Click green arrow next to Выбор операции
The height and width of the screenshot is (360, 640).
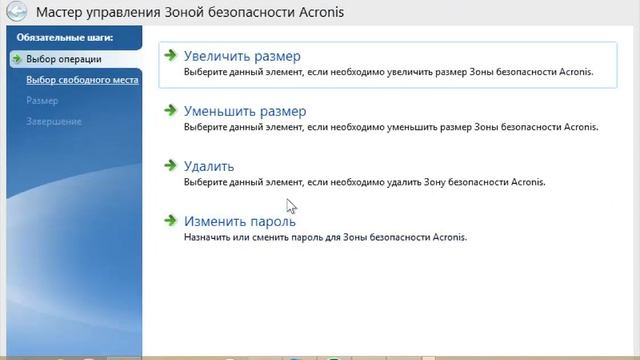pyautogui.click(x=17, y=59)
